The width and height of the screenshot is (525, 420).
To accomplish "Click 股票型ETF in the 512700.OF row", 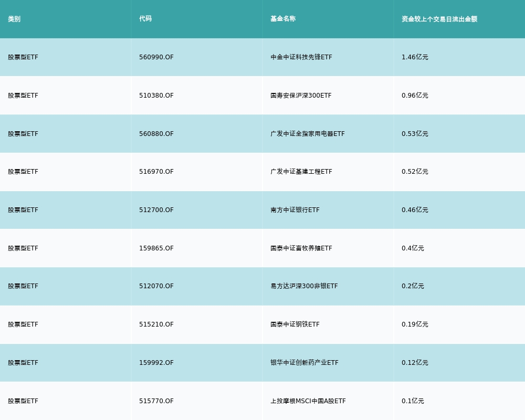I will pyautogui.click(x=23, y=210).
